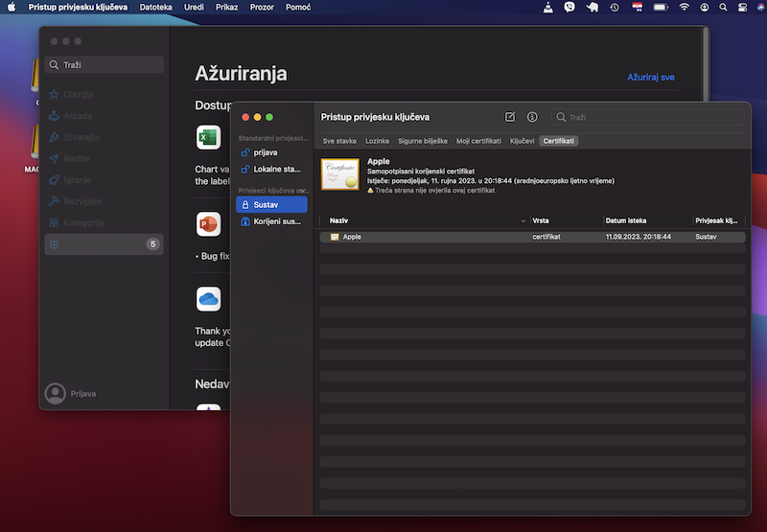
Task: Switch to the Moji certifikati tab
Action: coord(478,141)
